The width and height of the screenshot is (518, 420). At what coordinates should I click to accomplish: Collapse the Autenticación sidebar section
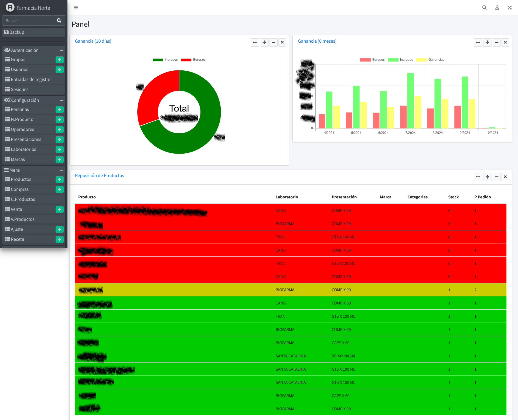tap(62, 50)
